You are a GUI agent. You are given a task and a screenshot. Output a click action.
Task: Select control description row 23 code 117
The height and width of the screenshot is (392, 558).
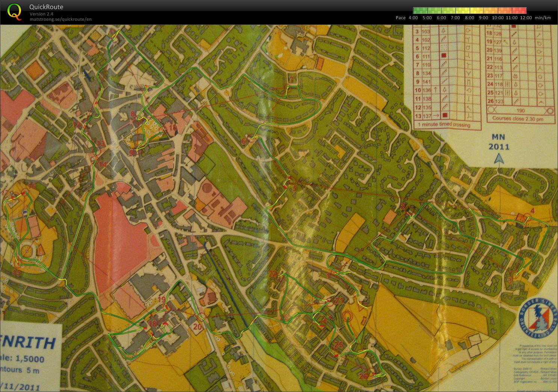[519, 76]
